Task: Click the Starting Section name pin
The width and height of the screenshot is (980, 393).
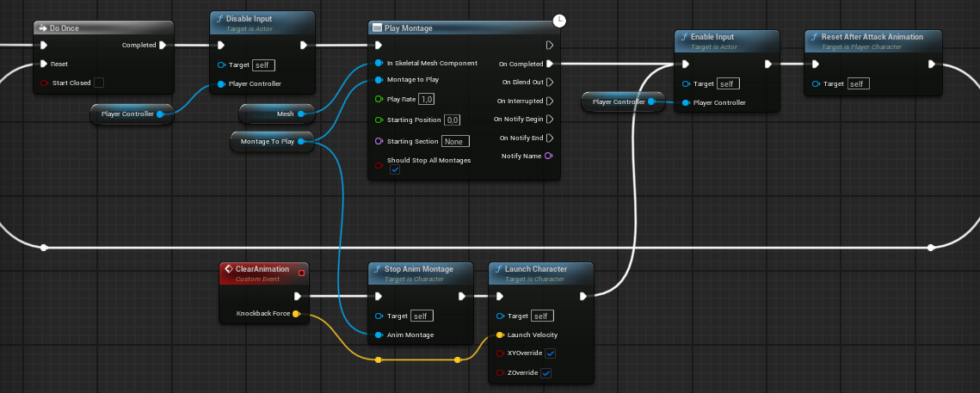Action: tap(378, 141)
